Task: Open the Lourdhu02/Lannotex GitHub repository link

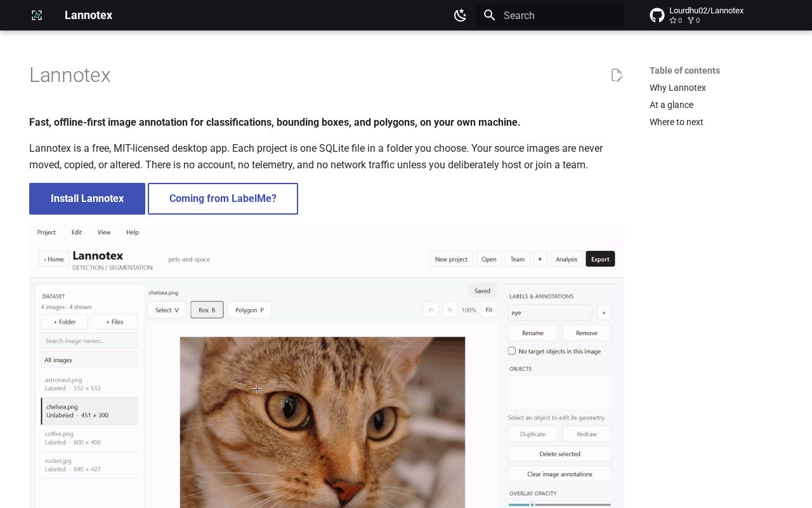Action: point(697,15)
